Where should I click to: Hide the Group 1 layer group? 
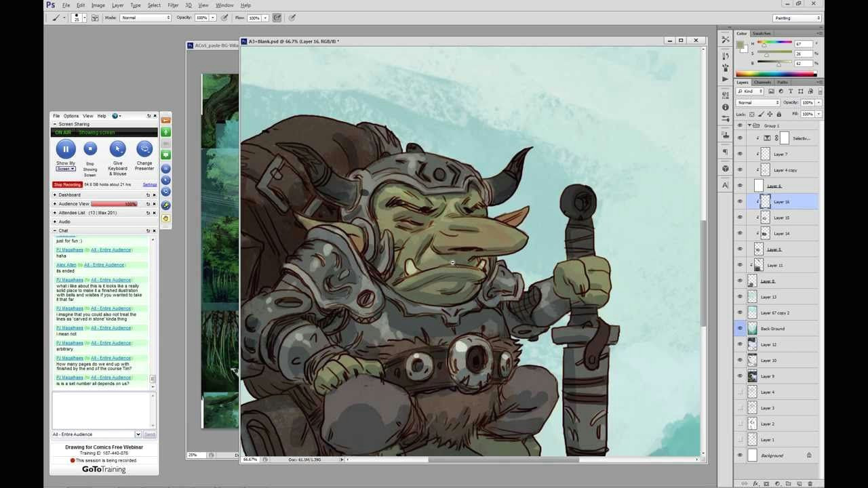click(740, 126)
